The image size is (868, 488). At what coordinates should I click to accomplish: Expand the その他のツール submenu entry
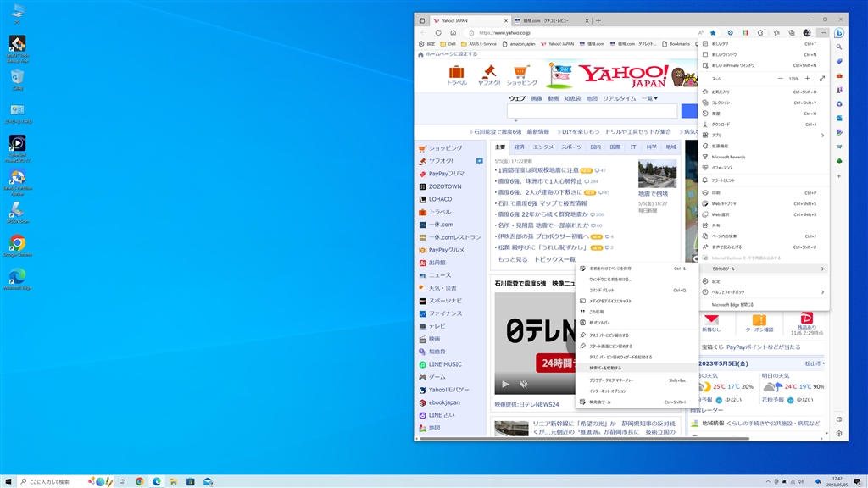pos(764,269)
